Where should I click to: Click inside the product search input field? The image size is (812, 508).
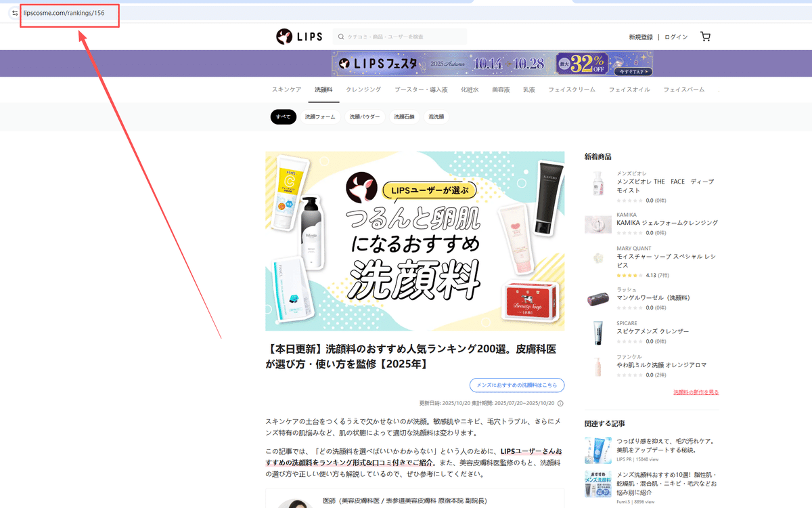(399, 37)
